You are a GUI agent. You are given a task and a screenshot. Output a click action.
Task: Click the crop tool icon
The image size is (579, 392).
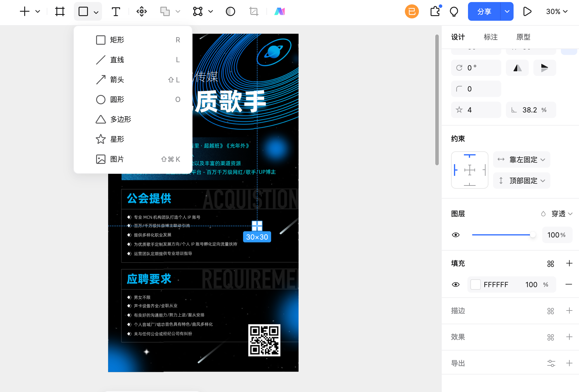[x=254, y=11]
